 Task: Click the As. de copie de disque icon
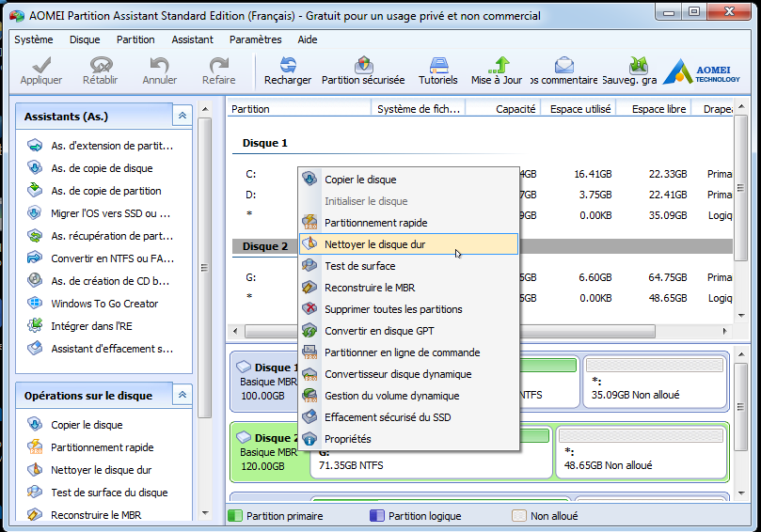click(35, 168)
